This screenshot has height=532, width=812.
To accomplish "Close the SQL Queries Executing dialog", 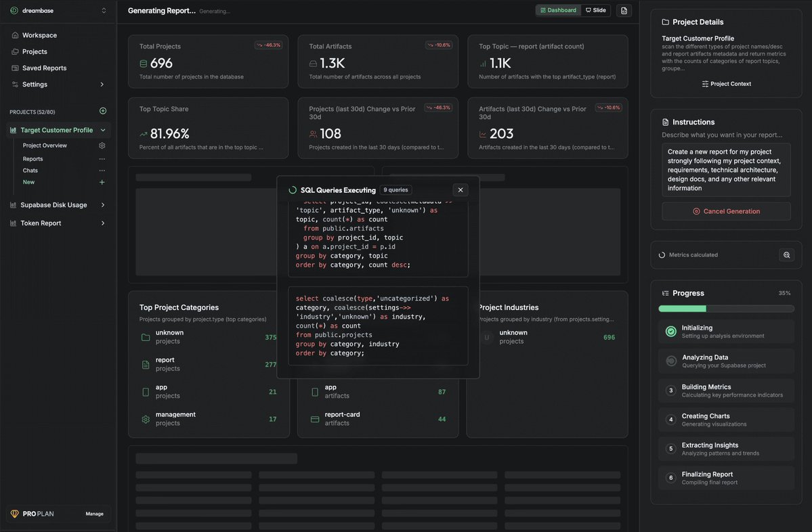I will 461,190.
